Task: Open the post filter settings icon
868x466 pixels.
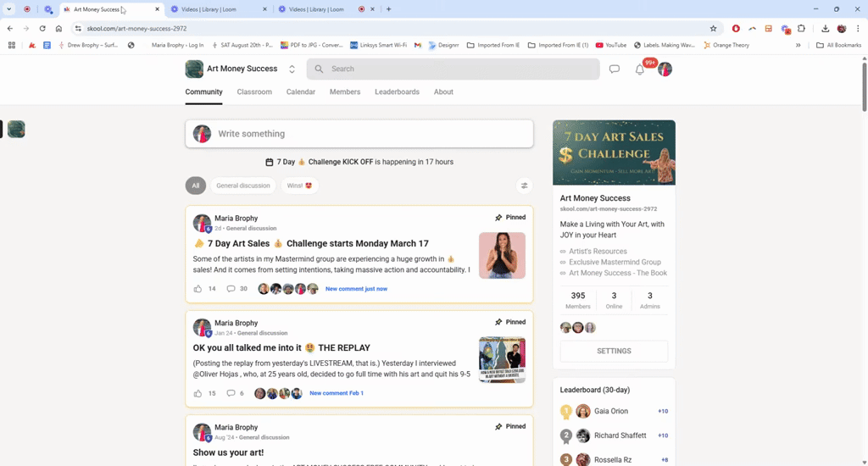Action: pyautogui.click(x=524, y=186)
